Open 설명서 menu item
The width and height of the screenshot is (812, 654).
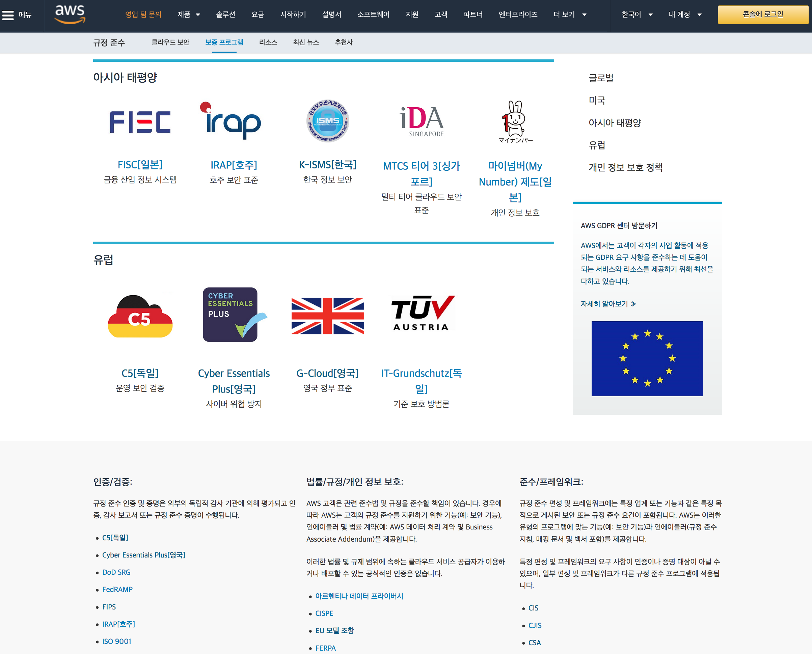331,15
